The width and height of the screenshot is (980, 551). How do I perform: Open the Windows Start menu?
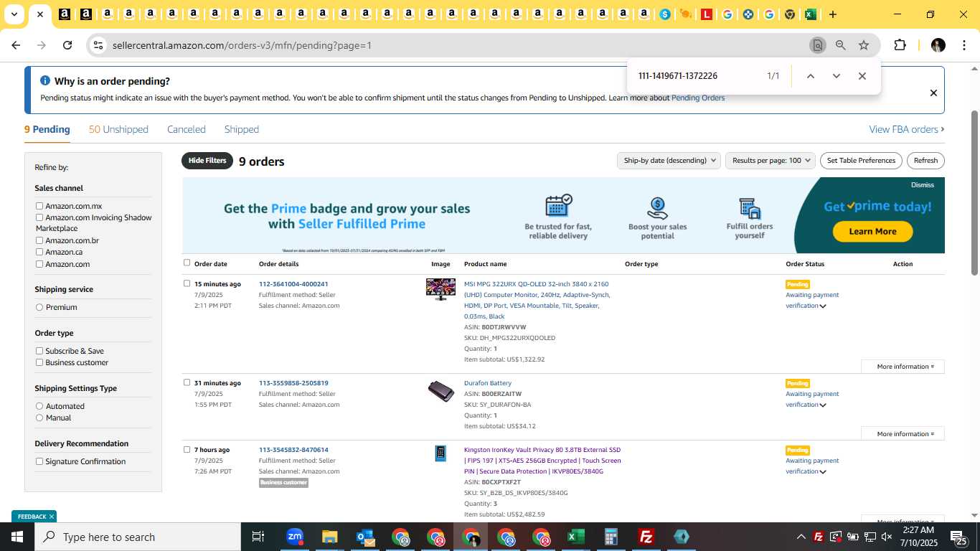coord(17,537)
